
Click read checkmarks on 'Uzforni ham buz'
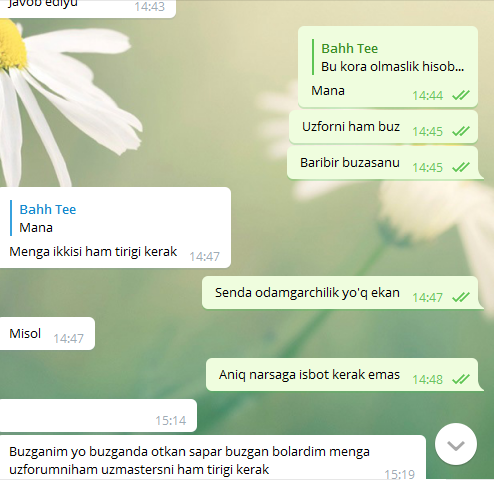461,131
